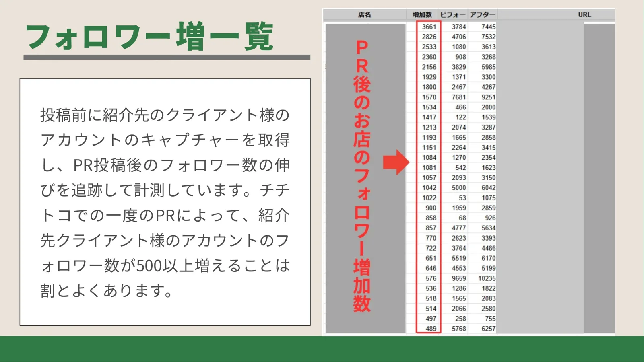644x362 pixels.
Task: Select the after value 6257
Action: point(488,328)
